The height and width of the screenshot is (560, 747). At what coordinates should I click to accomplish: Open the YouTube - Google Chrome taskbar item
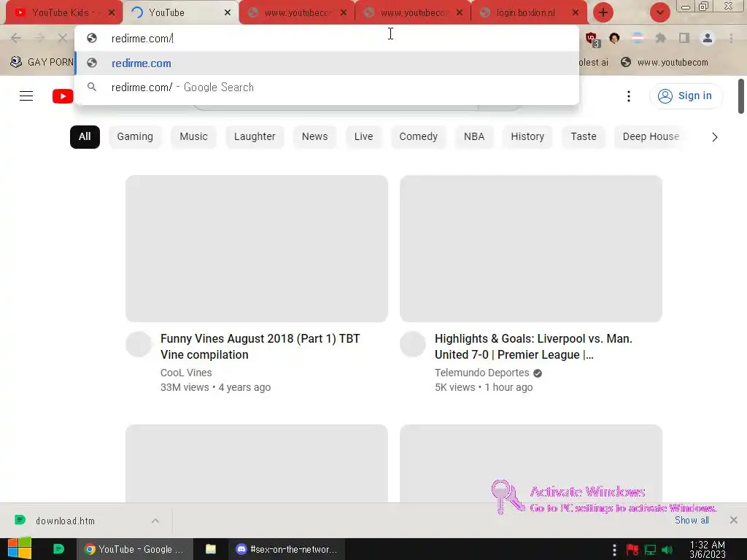pyautogui.click(x=135, y=549)
